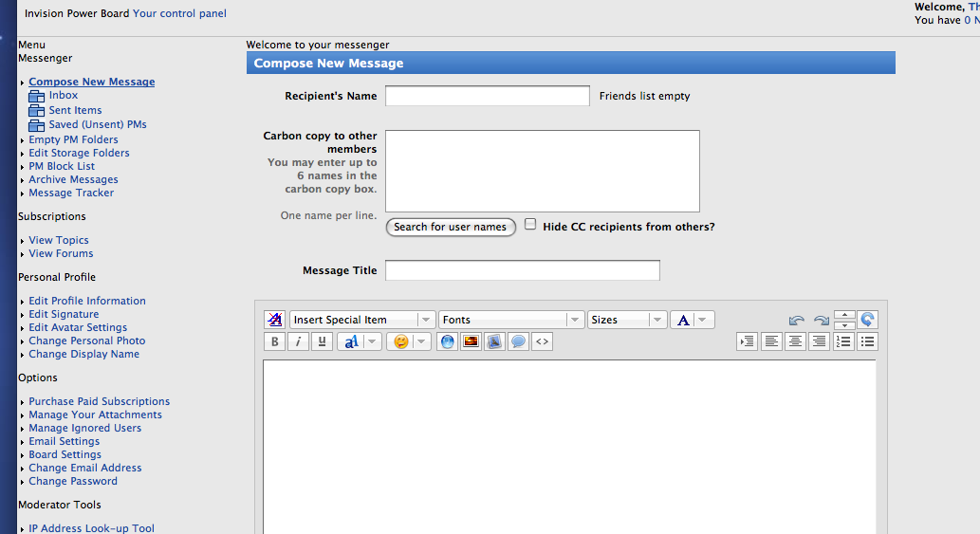980x534 pixels.
Task: Insert a quote with the speech bubble
Action: (518, 341)
